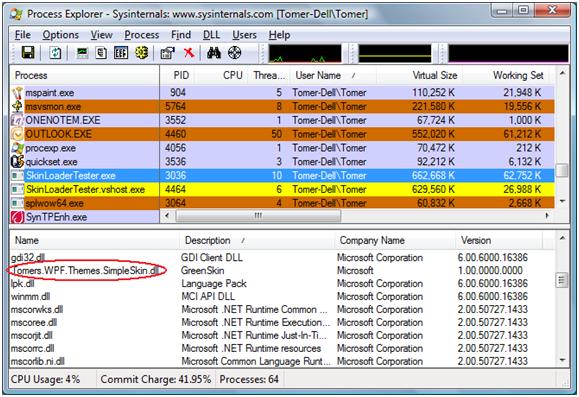Select the mscorjit.dll row
Screen dimensions: 579x397
point(282,335)
